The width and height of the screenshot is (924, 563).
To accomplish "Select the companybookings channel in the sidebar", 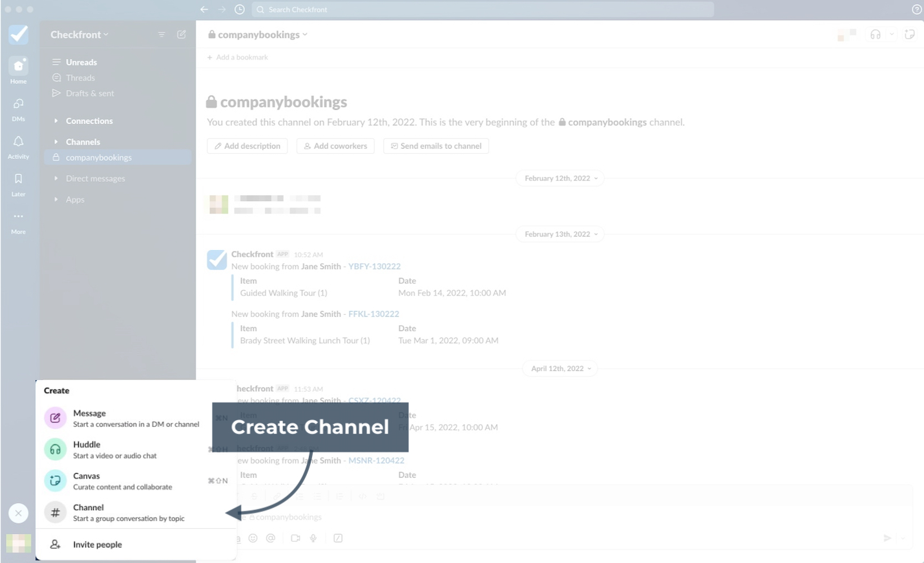I will (x=119, y=157).
